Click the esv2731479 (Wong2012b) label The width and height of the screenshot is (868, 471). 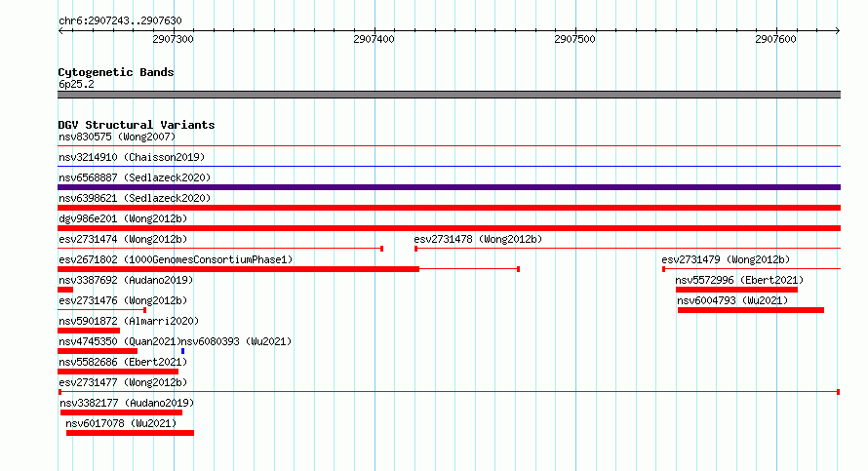tap(726, 259)
